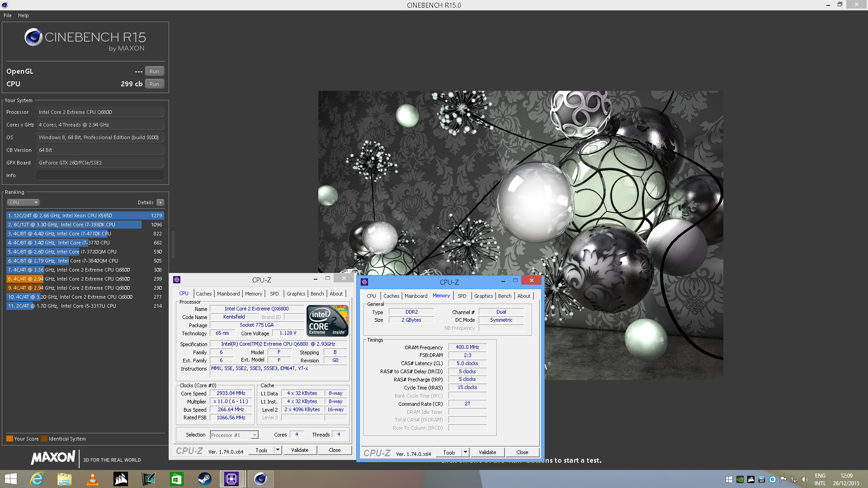Viewport: 868px width, 488px height.
Task: Run the OpenGL benchmark
Action: pos(154,71)
